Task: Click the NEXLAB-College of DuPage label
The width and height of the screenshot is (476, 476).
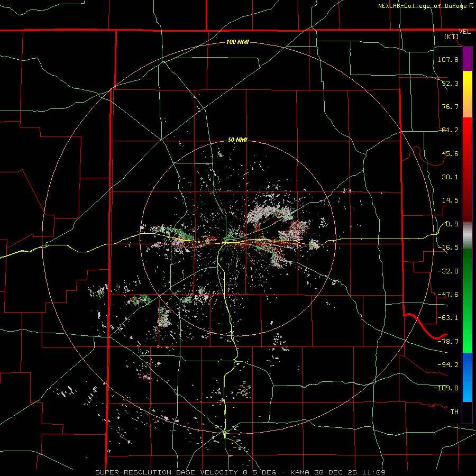Action: coord(422,6)
